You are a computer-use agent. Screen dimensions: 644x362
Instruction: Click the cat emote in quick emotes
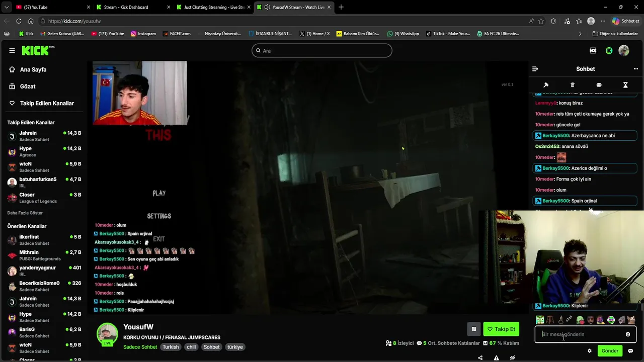(x=631, y=320)
